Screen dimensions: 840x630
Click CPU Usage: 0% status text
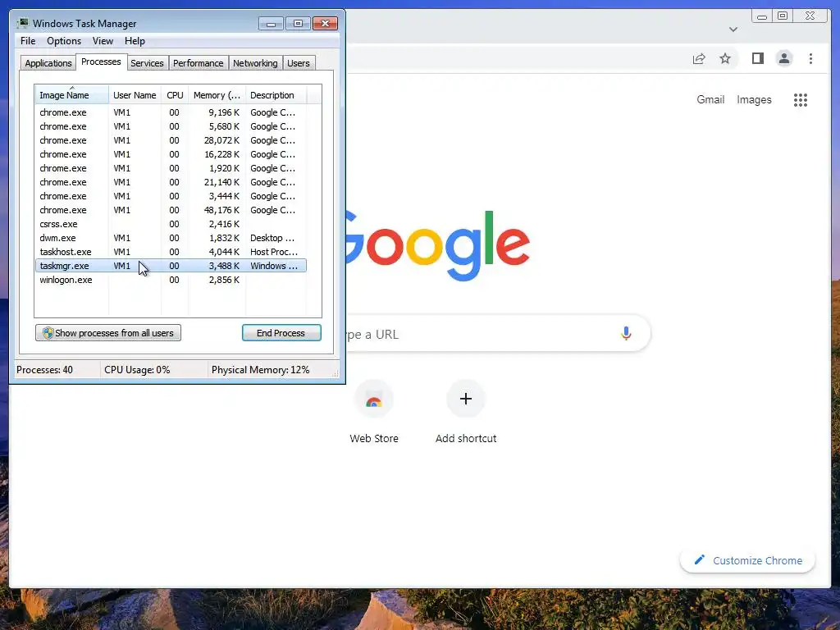pos(137,370)
